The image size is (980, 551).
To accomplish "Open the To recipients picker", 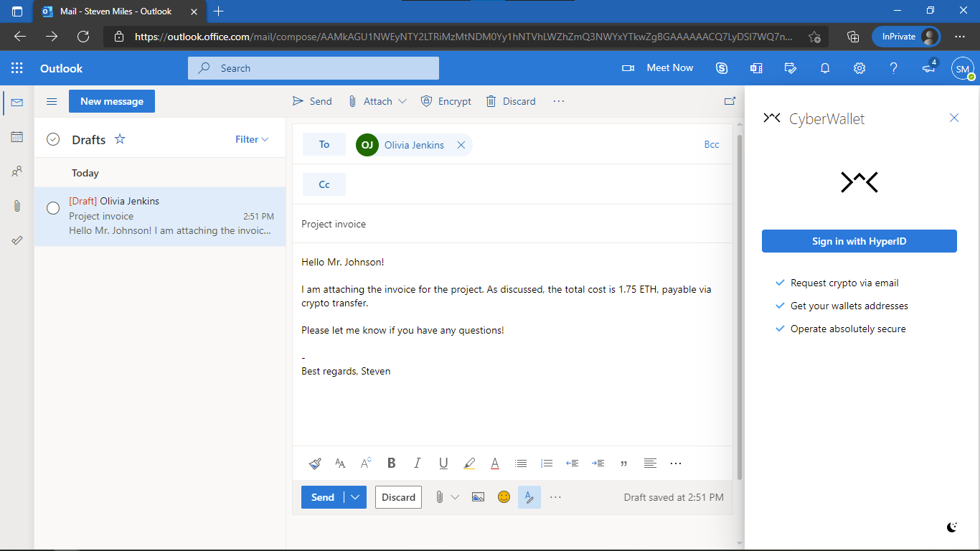I will pos(324,144).
